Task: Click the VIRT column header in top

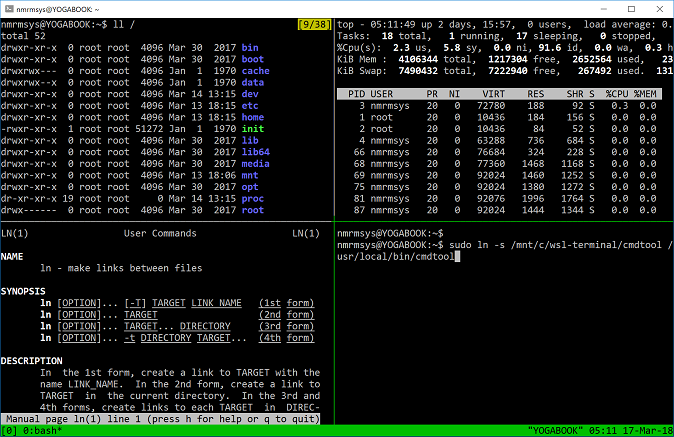Action: pos(493,94)
